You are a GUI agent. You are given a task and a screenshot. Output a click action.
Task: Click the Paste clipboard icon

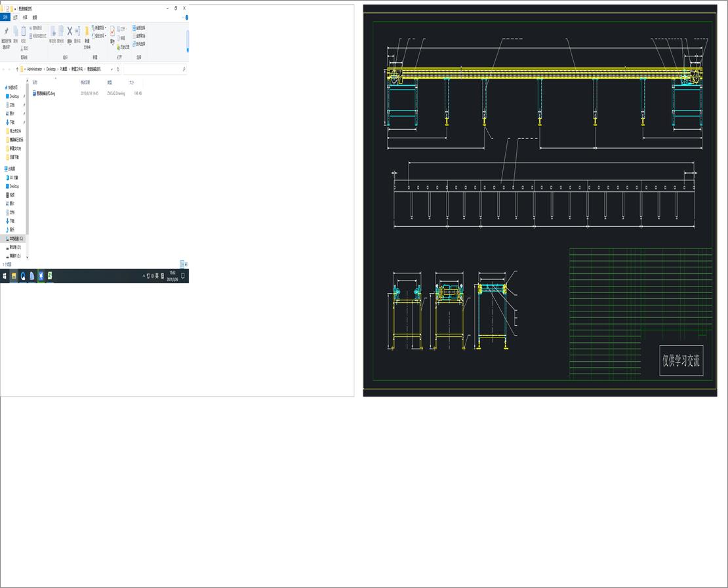point(24,31)
